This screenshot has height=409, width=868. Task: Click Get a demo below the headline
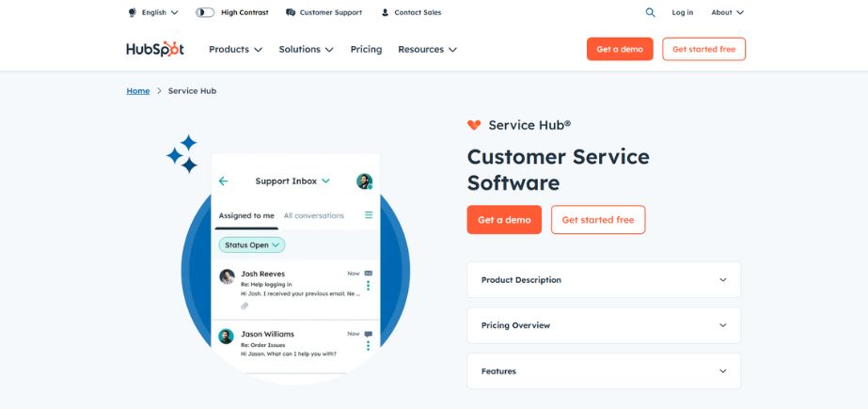tap(504, 220)
